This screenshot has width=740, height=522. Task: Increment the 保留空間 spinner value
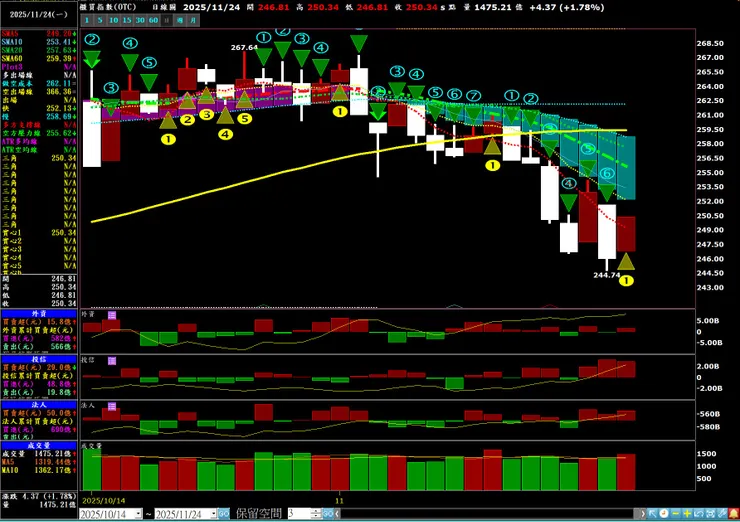[x=316, y=511]
